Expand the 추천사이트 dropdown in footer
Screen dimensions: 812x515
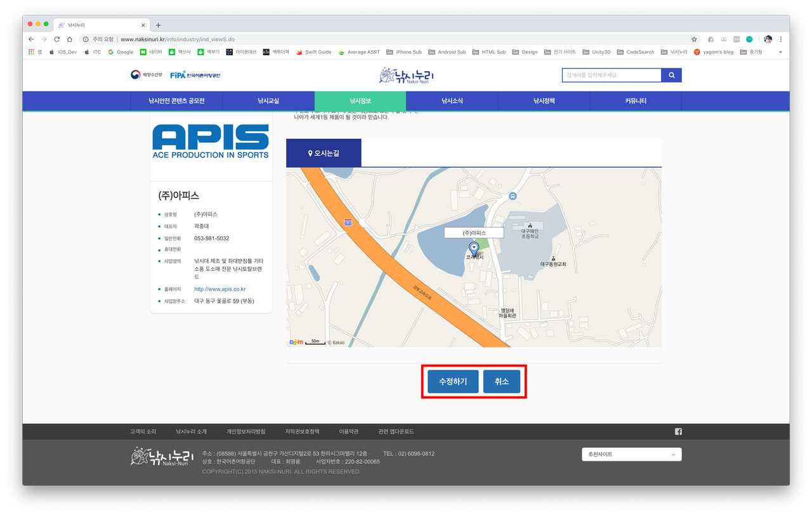pyautogui.click(x=631, y=454)
